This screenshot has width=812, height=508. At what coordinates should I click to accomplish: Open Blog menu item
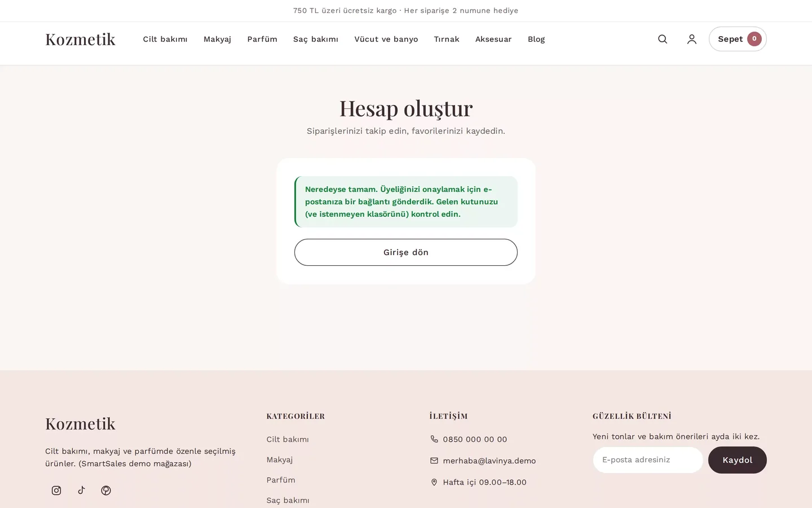pyautogui.click(x=536, y=39)
